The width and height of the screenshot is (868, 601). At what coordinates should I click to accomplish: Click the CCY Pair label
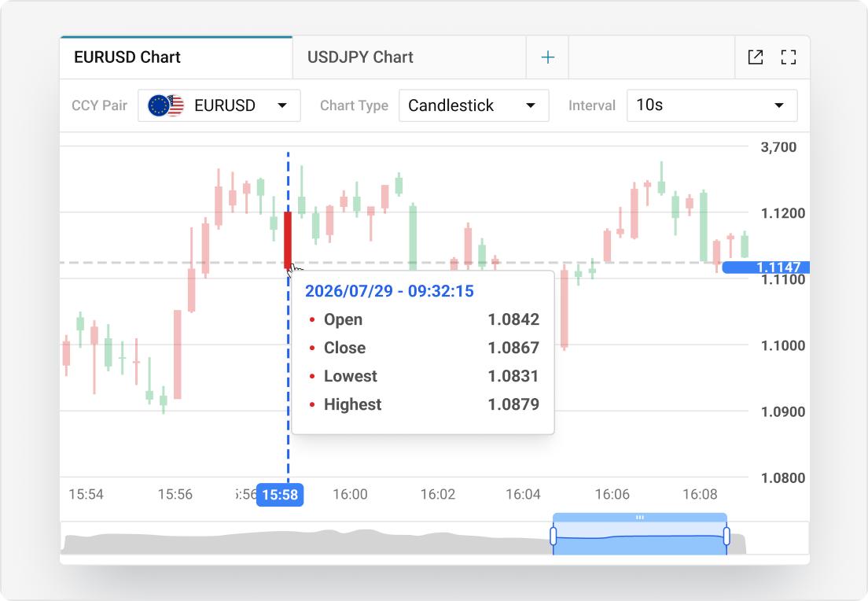(x=100, y=105)
